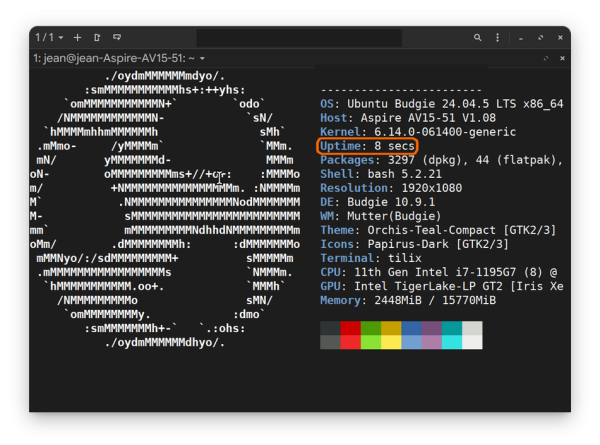Click the ASCII art first line './oydmMMMMMMmdyo/.'

[165, 76]
